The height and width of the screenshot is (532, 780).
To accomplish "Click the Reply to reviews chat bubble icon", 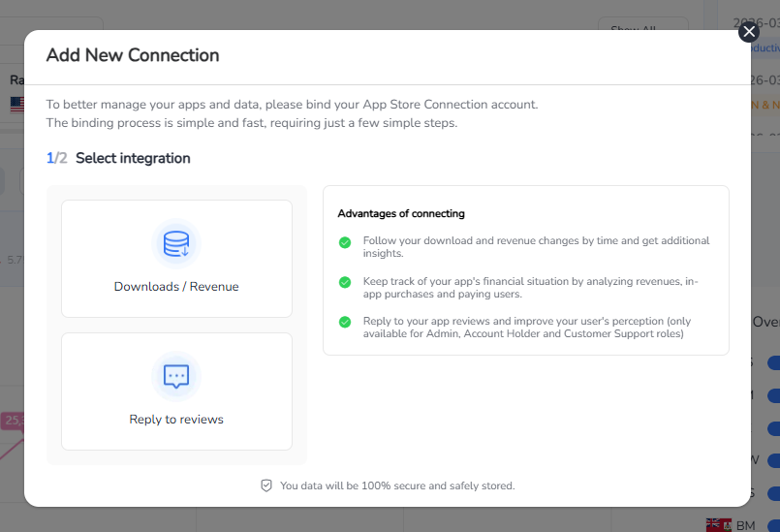I will pos(176,376).
